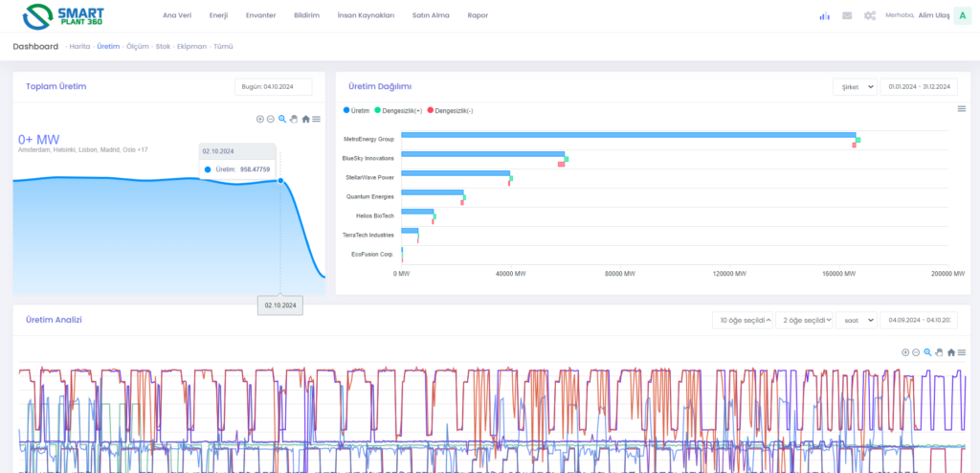Click zoom in icon on Toplam Üretim chart
Image resolution: width=980 pixels, height=473 pixels.
coord(259,119)
